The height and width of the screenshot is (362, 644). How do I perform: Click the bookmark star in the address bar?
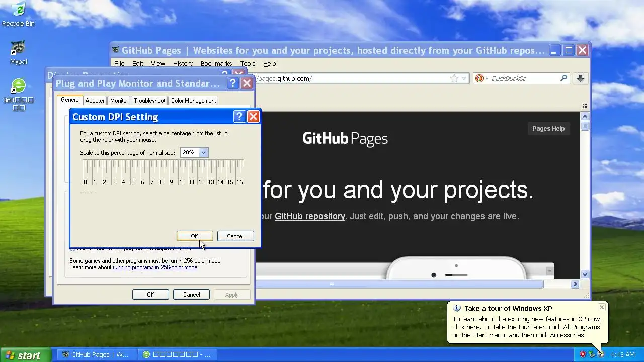coord(454,78)
